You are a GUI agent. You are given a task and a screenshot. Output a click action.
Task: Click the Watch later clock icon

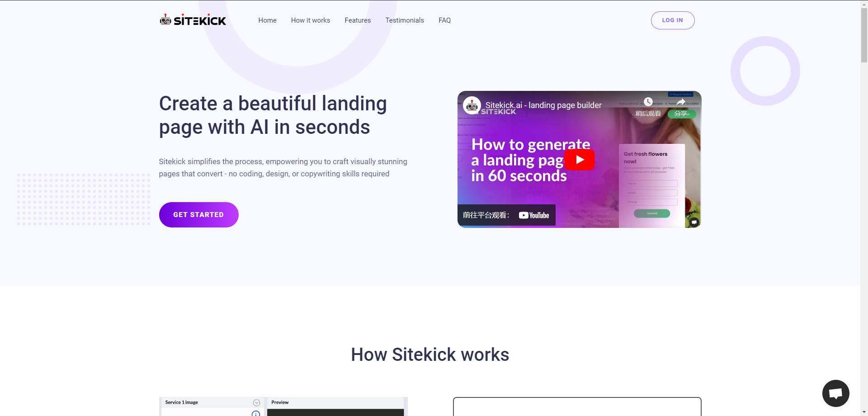(x=648, y=102)
